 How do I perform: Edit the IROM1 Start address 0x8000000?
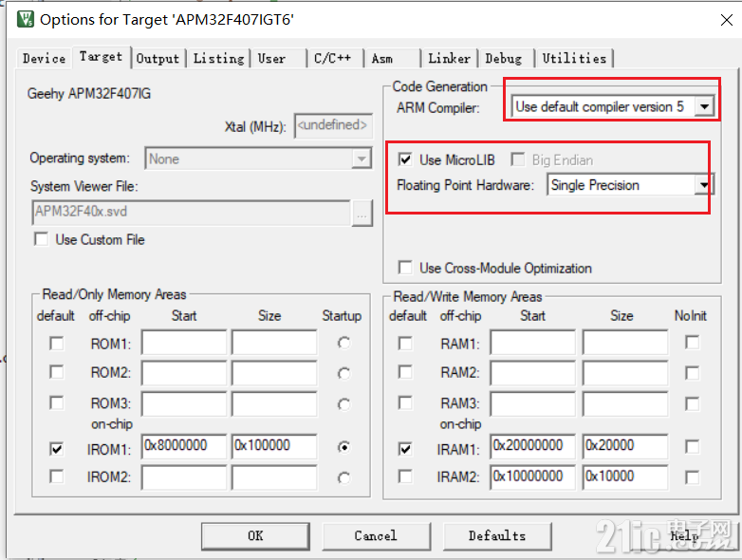point(184,446)
